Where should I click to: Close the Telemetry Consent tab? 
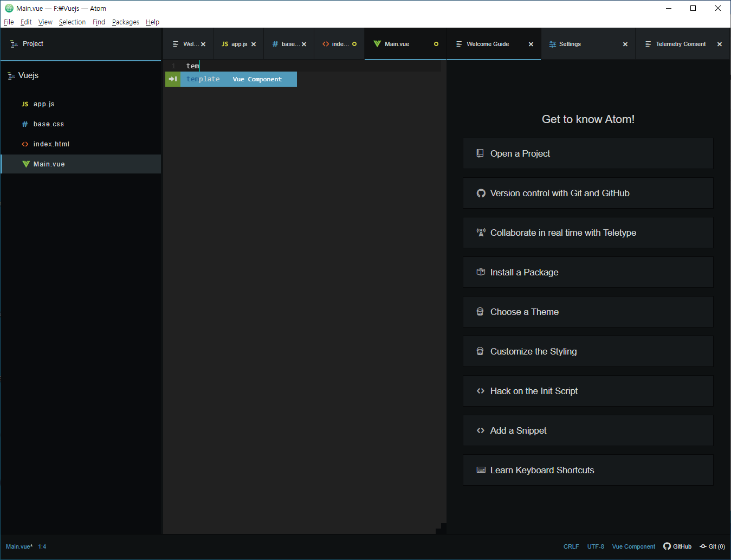pyautogui.click(x=720, y=44)
